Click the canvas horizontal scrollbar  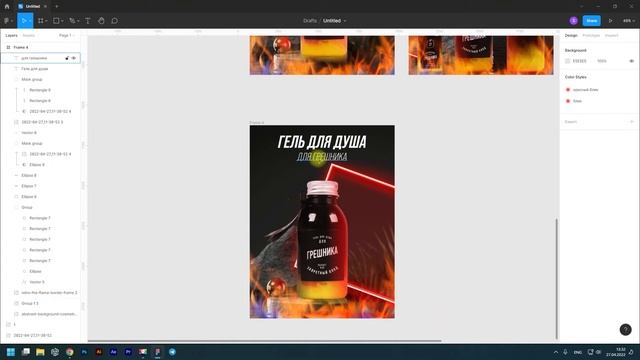(264, 340)
